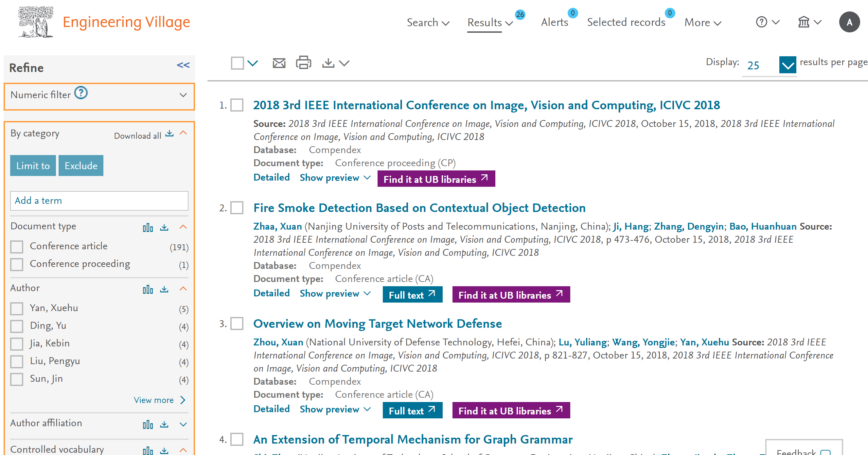Click the Feedback icon

point(825,452)
